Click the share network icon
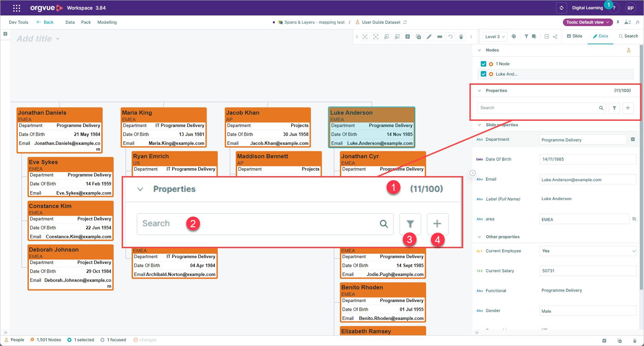 click(555, 36)
